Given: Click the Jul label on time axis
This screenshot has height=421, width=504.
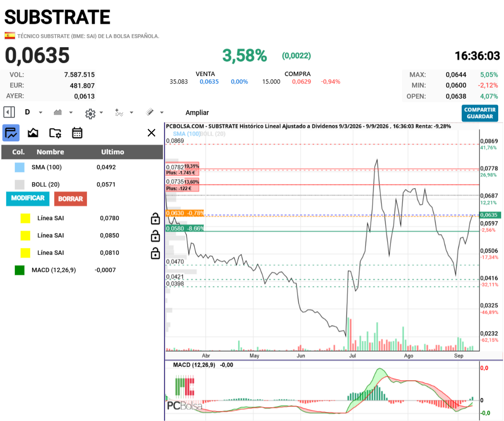Looking at the screenshot, I should [x=353, y=356].
